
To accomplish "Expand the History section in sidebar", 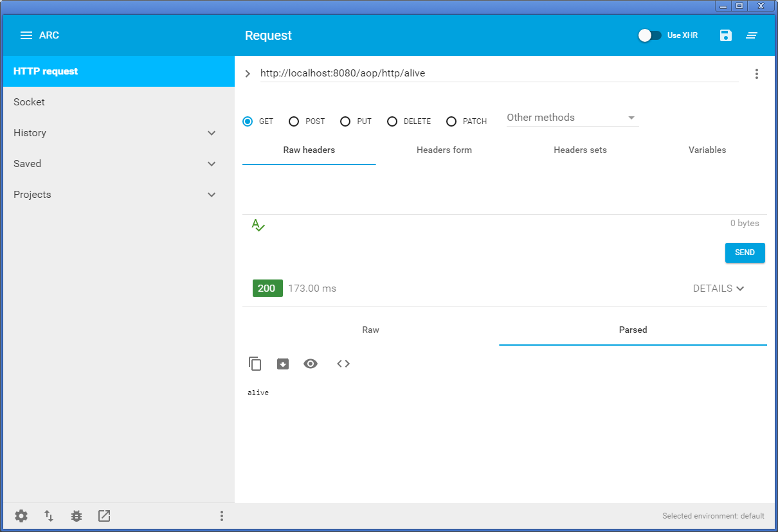I will coord(212,133).
